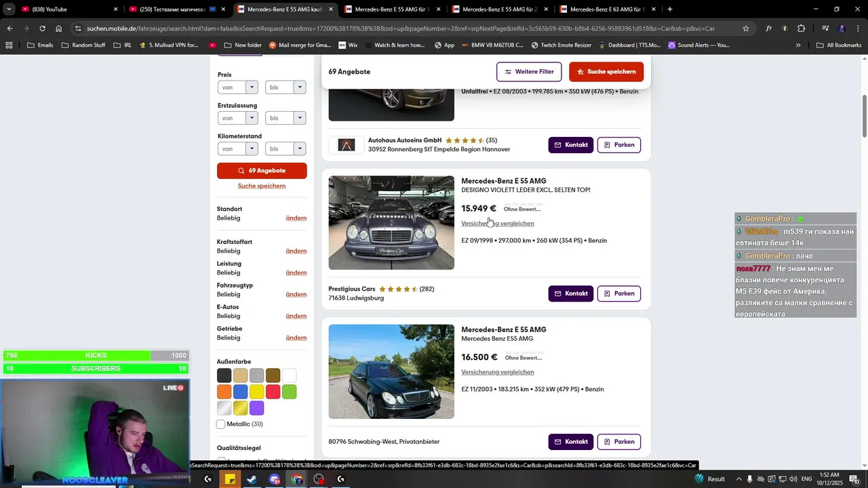The image size is (868, 488).
Task: Change Getriebe via its ändern link
Action: pyautogui.click(x=296, y=338)
